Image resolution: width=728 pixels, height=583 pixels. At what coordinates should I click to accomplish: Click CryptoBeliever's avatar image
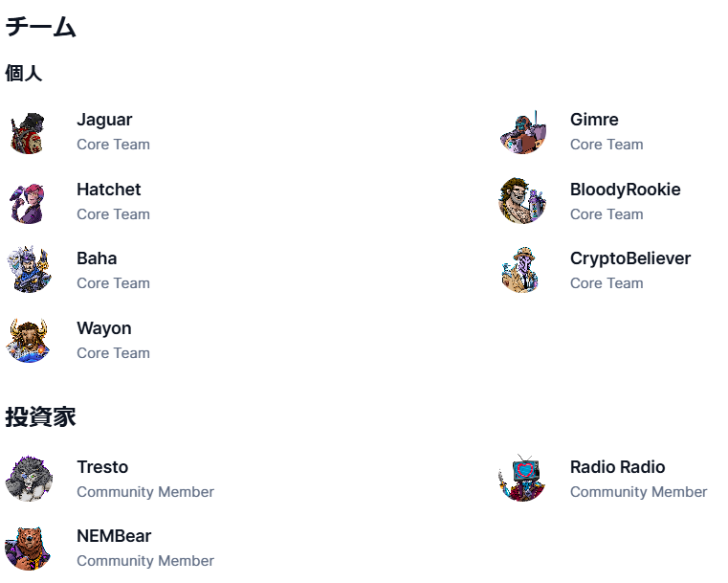(x=521, y=271)
